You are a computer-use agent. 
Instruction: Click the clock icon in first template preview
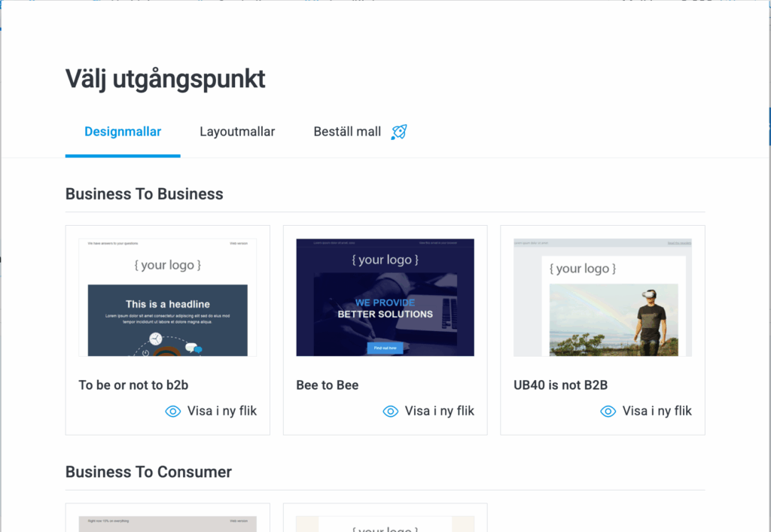point(155,339)
